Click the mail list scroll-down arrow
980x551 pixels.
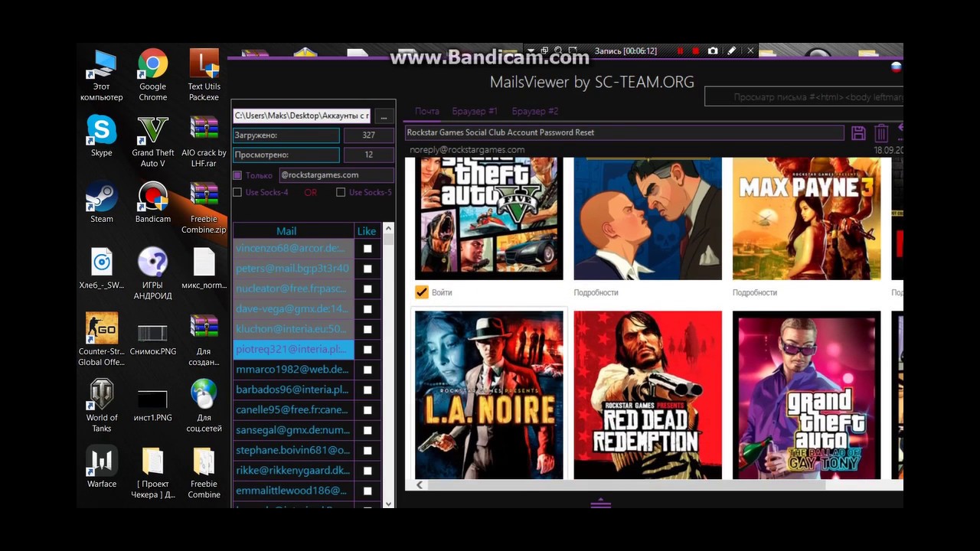point(388,503)
